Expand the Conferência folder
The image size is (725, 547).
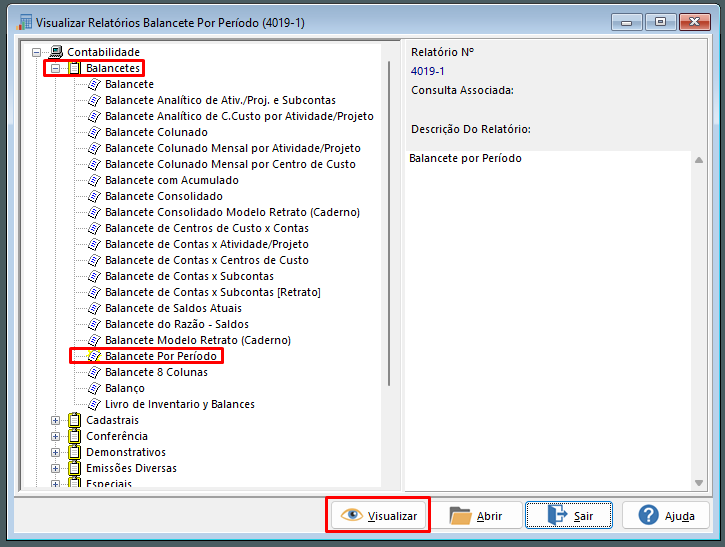[x=55, y=436]
